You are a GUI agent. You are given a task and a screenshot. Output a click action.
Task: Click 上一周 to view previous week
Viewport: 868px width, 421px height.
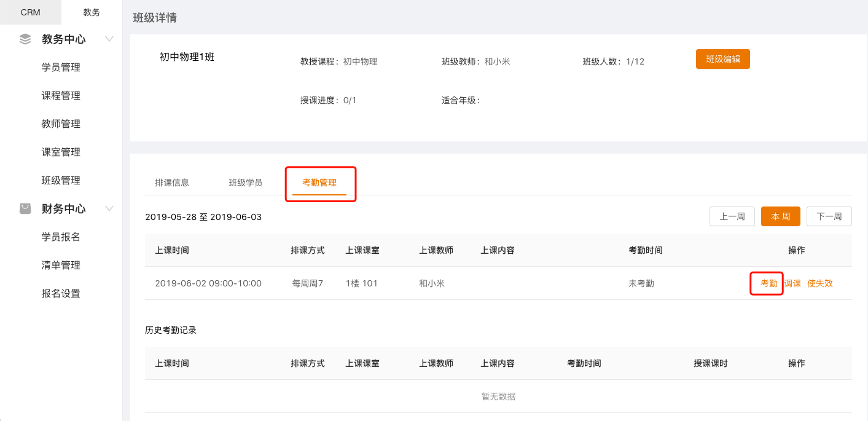point(732,216)
